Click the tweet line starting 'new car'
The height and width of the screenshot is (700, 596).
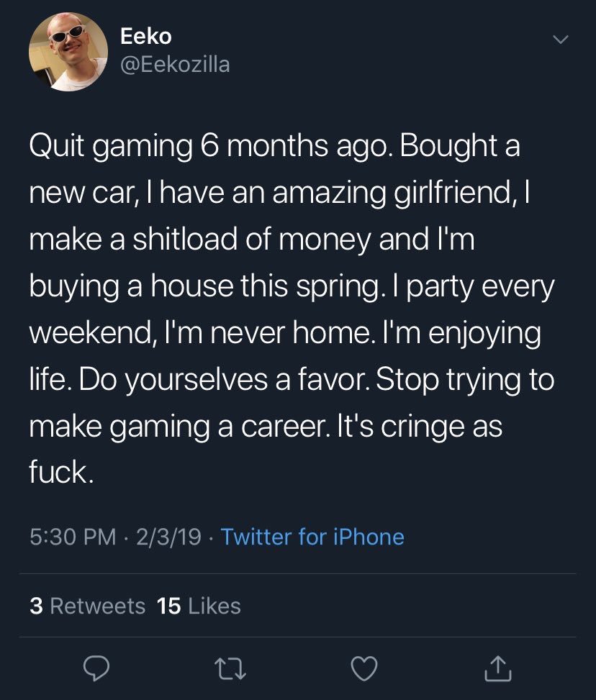click(279, 194)
